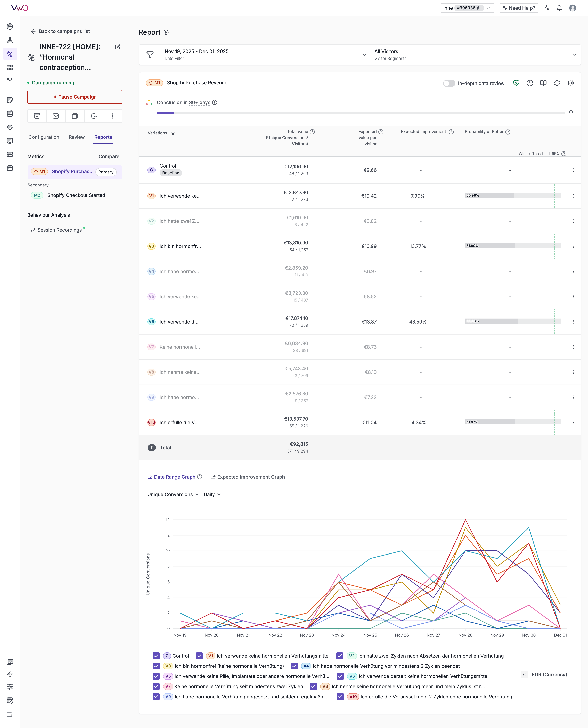This screenshot has height=728, width=588.
Task: Click the conclusion alert bell icon
Action: pos(571,113)
